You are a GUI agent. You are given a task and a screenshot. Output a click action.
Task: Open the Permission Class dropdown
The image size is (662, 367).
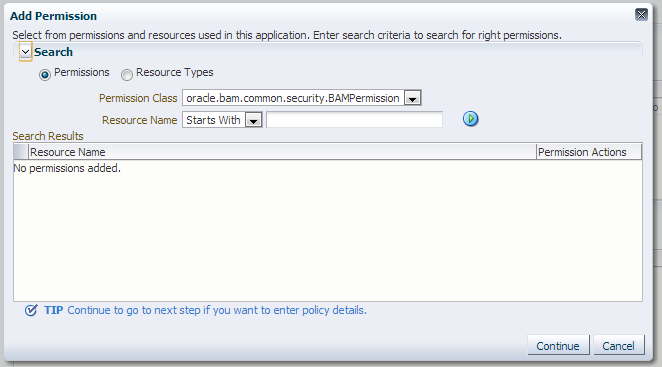(412, 98)
